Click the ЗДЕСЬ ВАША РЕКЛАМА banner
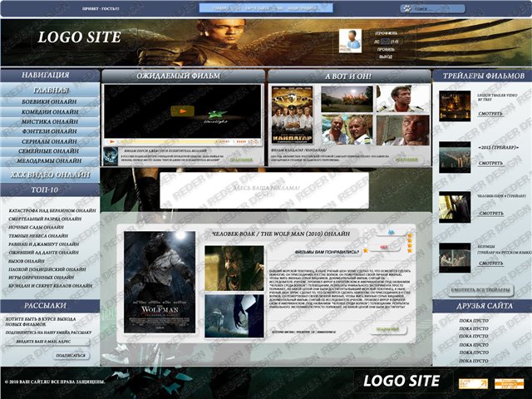 click(x=264, y=190)
